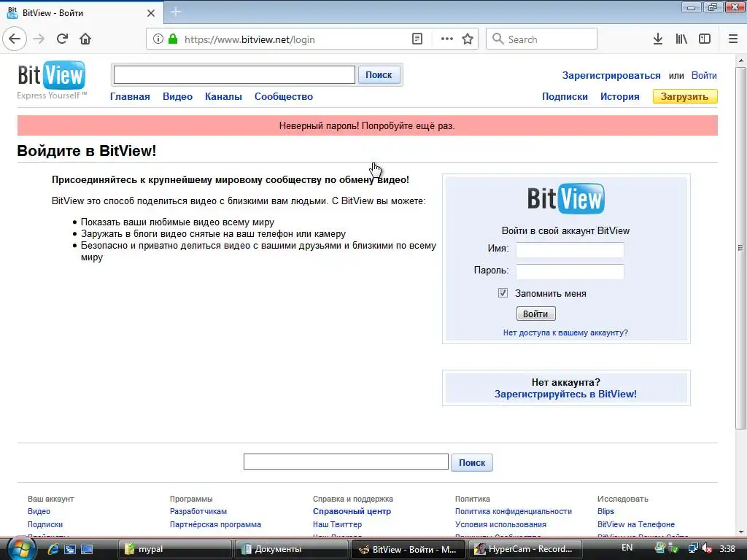Viewport: 747px width, 560px height.
Task: Click the volume muted tray icon
Action: pyautogui.click(x=706, y=548)
